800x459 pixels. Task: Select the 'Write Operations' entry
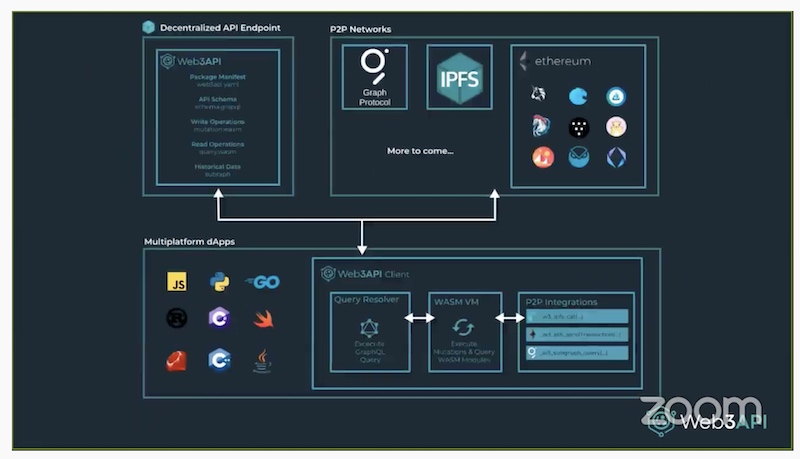218,122
